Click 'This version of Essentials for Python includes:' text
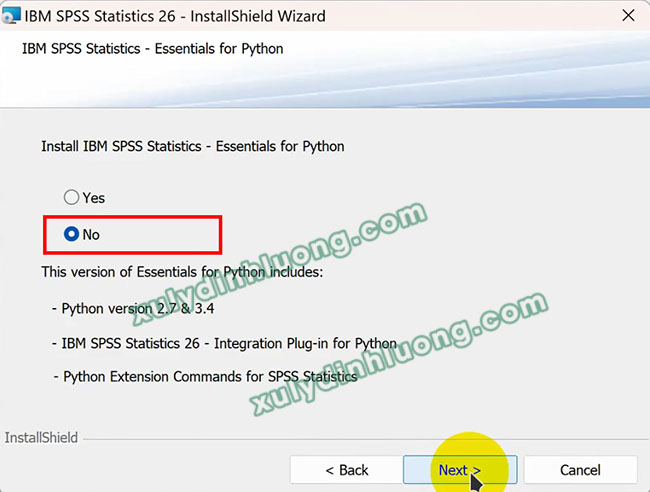 [x=182, y=272]
